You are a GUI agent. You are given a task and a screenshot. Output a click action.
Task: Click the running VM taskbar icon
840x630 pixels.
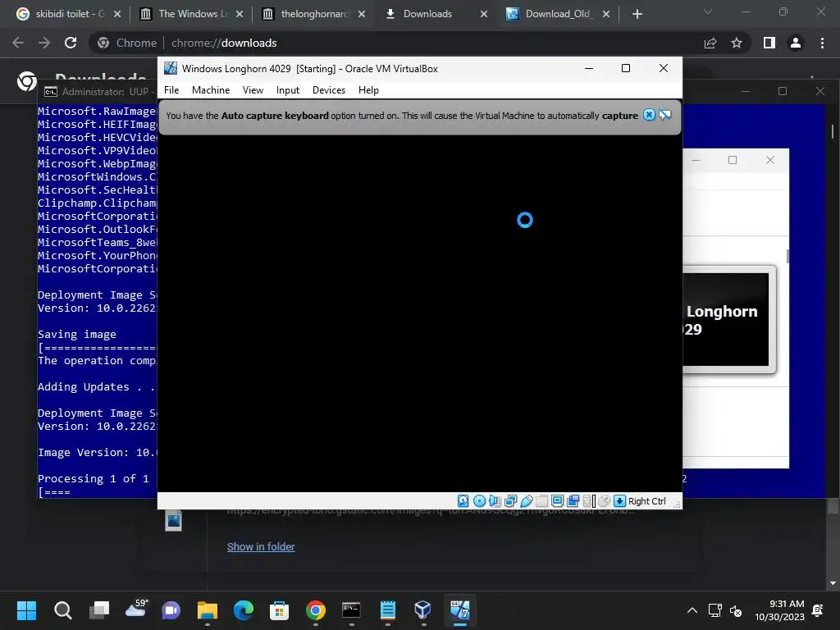[459, 610]
